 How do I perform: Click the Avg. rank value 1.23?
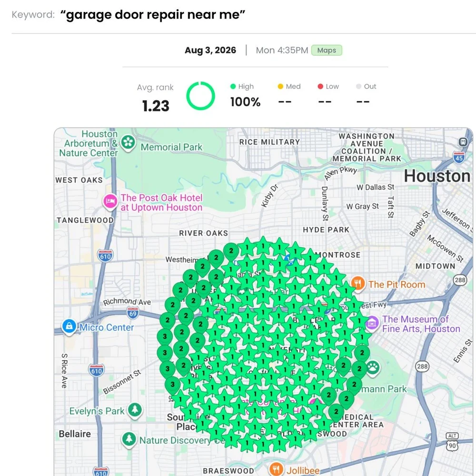156,106
